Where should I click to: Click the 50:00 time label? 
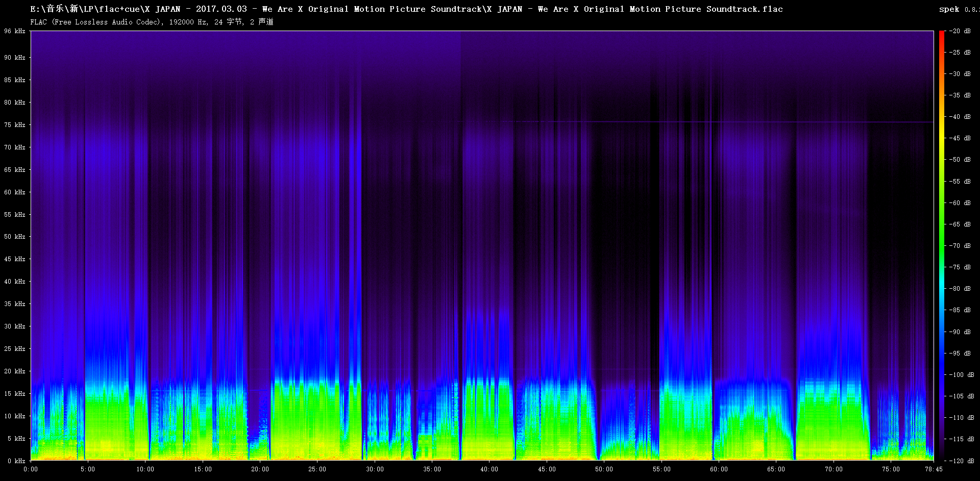click(x=604, y=469)
